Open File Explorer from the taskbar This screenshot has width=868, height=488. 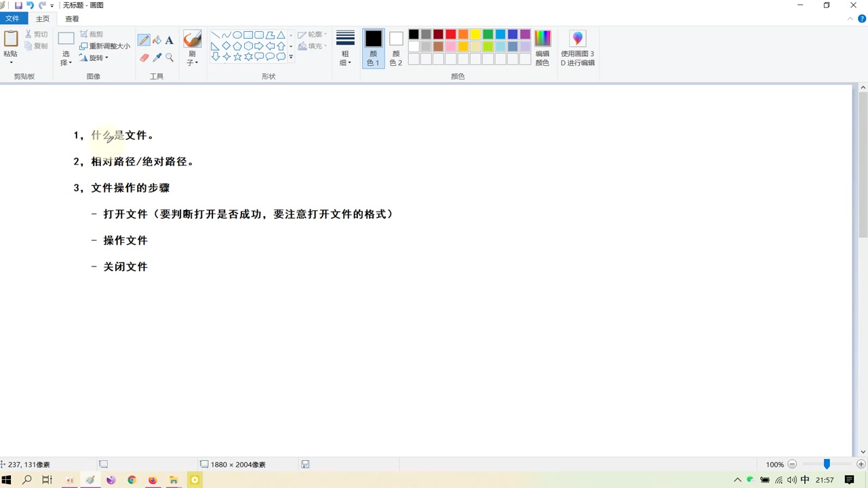point(174,480)
